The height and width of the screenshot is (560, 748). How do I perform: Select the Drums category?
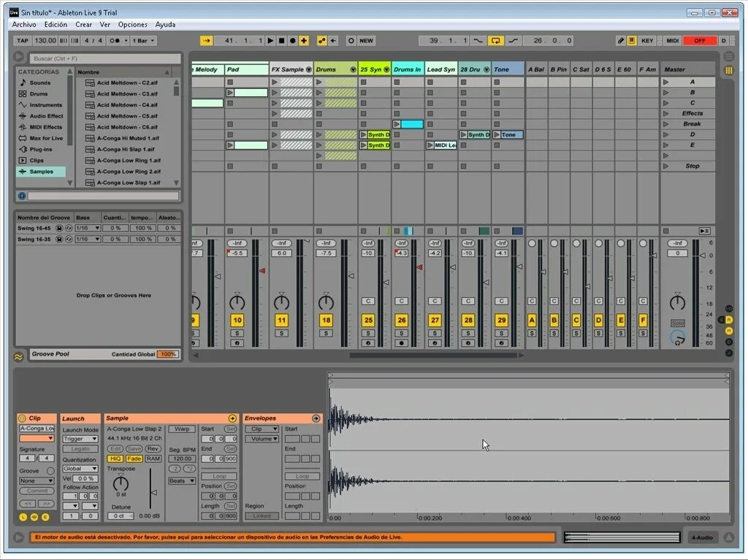click(39, 94)
